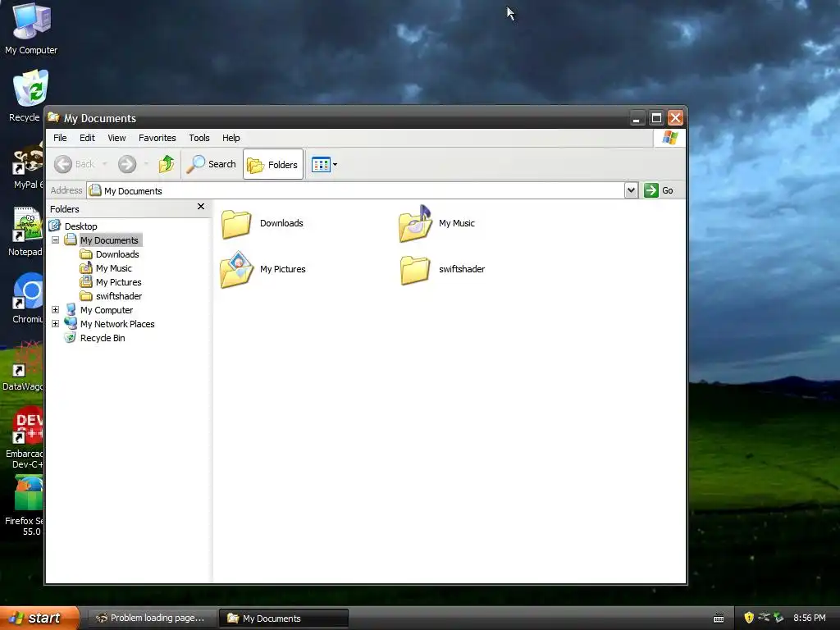Click the Go button

(659, 190)
